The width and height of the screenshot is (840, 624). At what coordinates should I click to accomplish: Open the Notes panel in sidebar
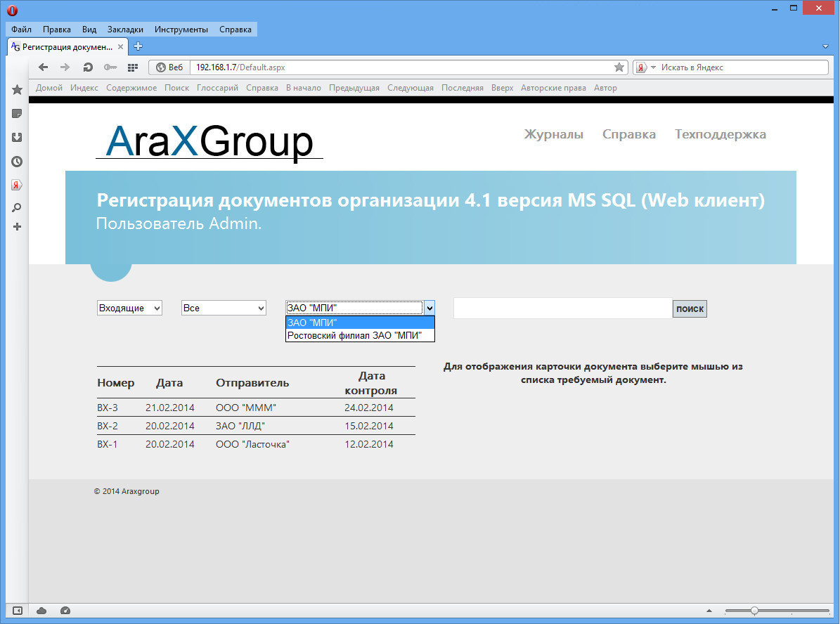click(17, 114)
